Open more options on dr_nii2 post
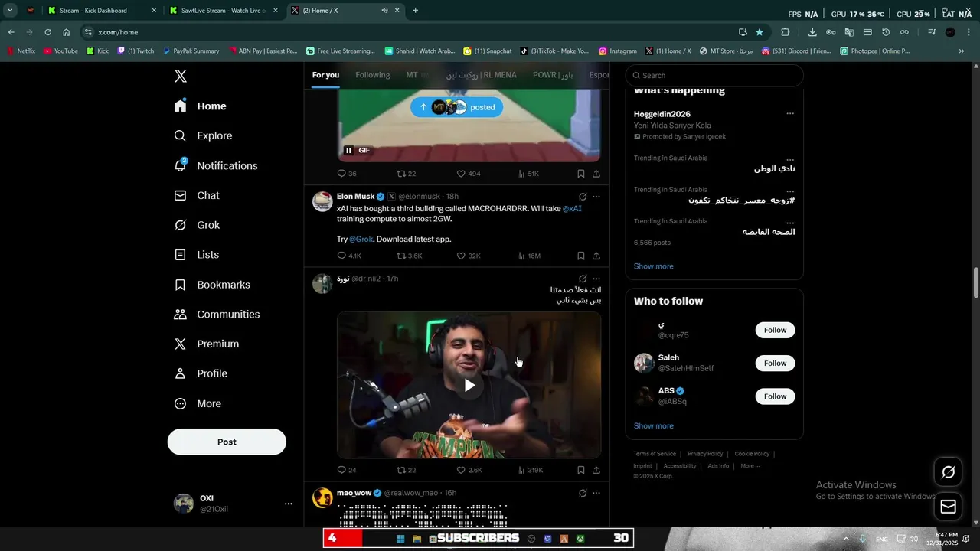The image size is (980, 551). (x=596, y=279)
